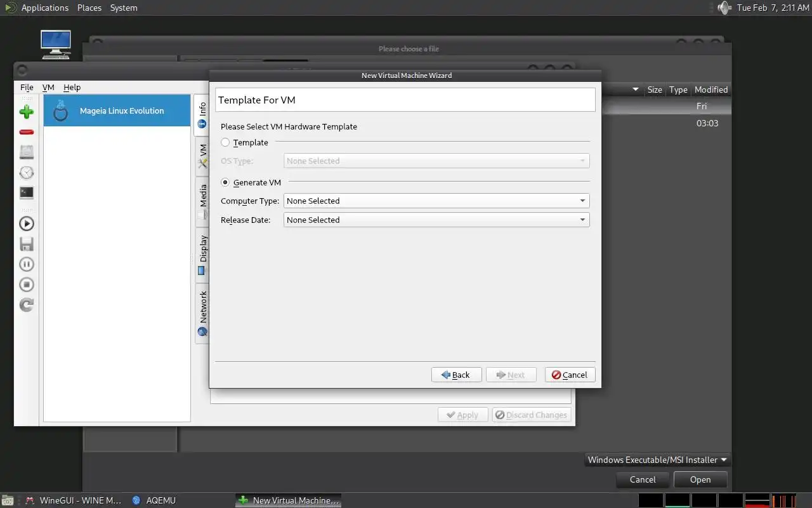Click the clock snapshot icon in AQEMU toolbar

pyautogui.click(x=27, y=173)
